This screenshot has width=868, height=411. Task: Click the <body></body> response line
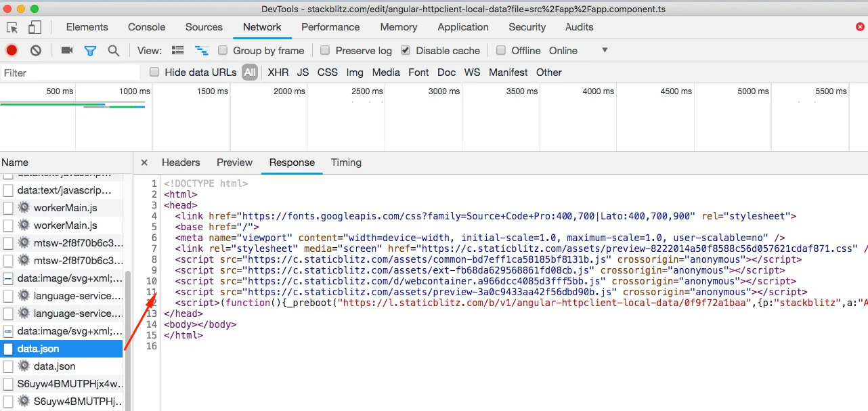click(200, 324)
